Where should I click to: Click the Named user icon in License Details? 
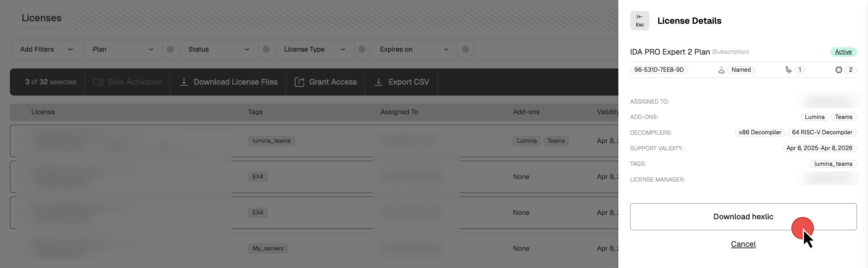pyautogui.click(x=721, y=70)
